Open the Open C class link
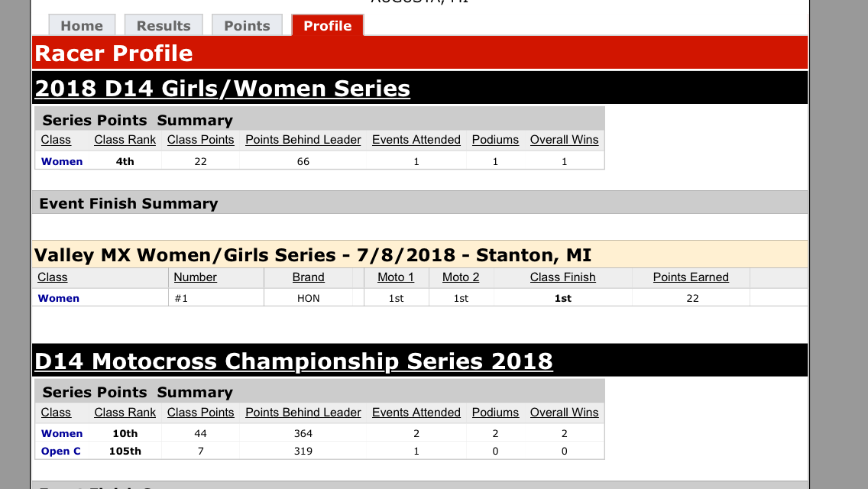This screenshot has width=868, height=489. tap(61, 452)
